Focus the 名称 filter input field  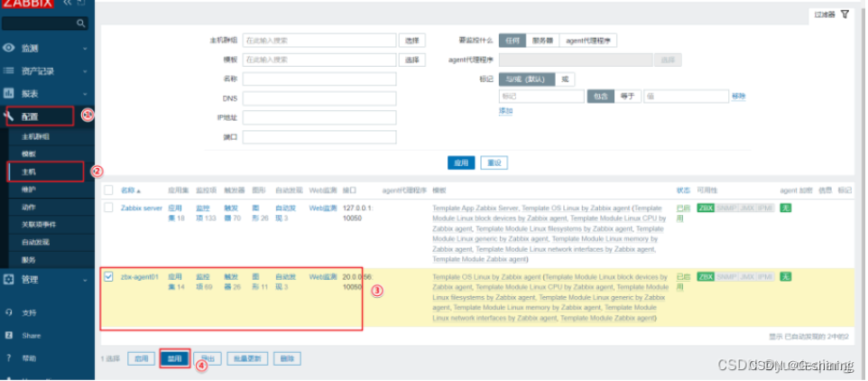319,79
